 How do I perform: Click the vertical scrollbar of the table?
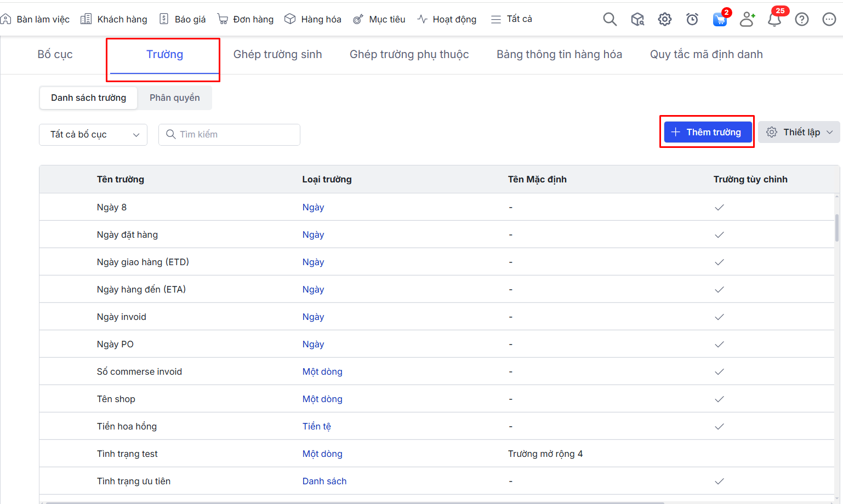tap(836, 227)
